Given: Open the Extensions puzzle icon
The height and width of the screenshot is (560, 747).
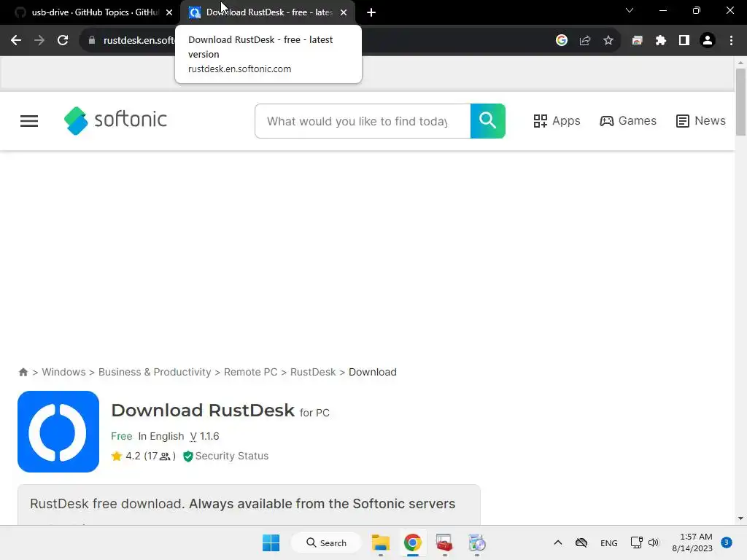Looking at the screenshot, I should coord(660,41).
